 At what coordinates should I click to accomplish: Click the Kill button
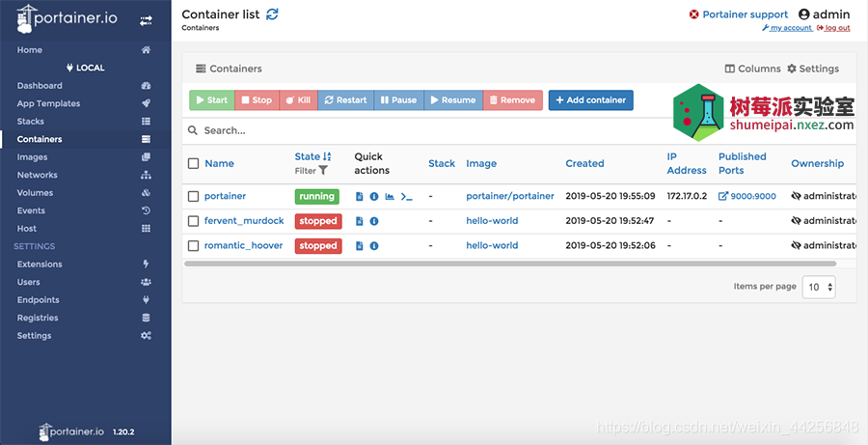(x=298, y=100)
